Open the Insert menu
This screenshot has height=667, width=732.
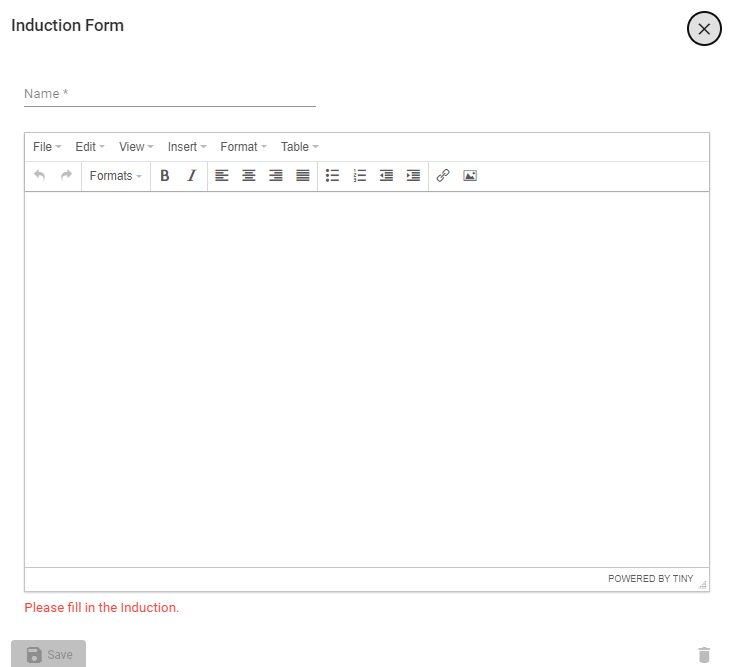(187, 147)
